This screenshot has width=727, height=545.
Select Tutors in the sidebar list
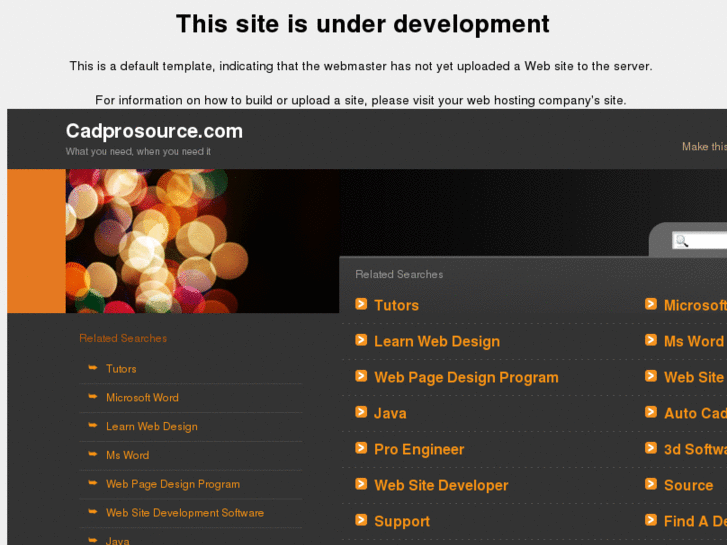121,369
